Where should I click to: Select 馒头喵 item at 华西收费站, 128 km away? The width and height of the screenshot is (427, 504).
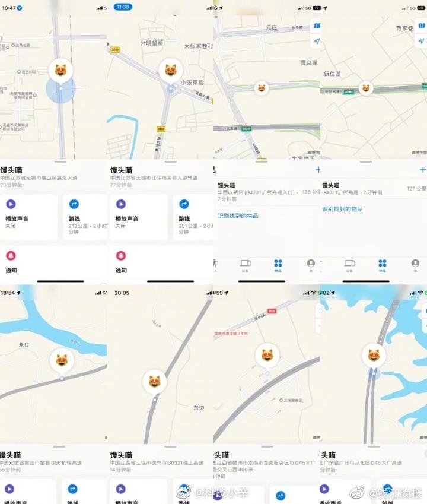[x=267, y=192]
